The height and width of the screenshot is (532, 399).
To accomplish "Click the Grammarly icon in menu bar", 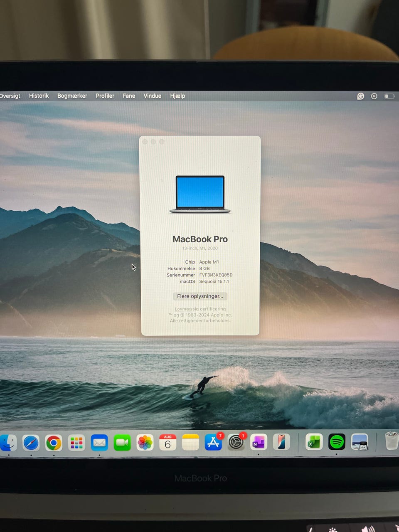I will pos(360,96).
